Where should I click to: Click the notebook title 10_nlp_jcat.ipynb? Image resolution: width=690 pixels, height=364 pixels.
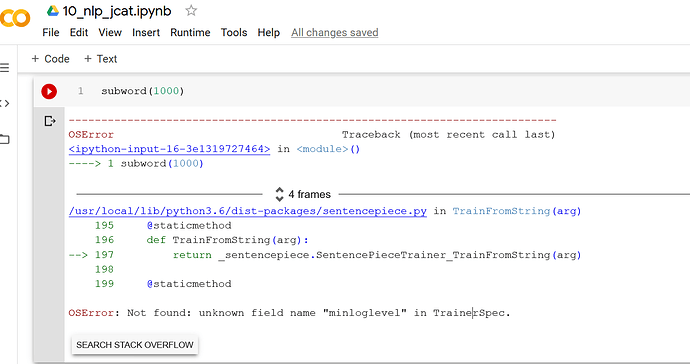(x=117, y=11)
